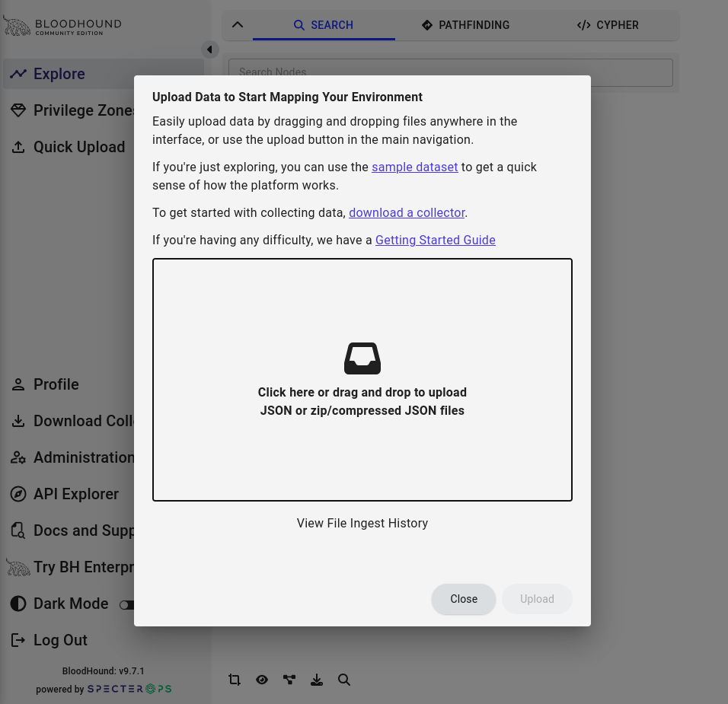Click the Upload Data to Start Mapping heading
This screenshot has height=704, width=728.
(287, 97)
